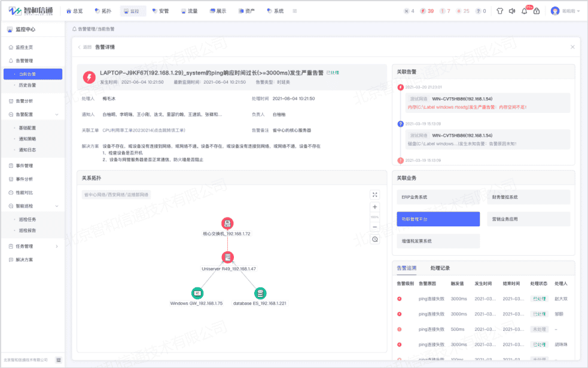
Task: Select the Windows GW_192.168.1.75 topology node
Action: coord(197,293)
